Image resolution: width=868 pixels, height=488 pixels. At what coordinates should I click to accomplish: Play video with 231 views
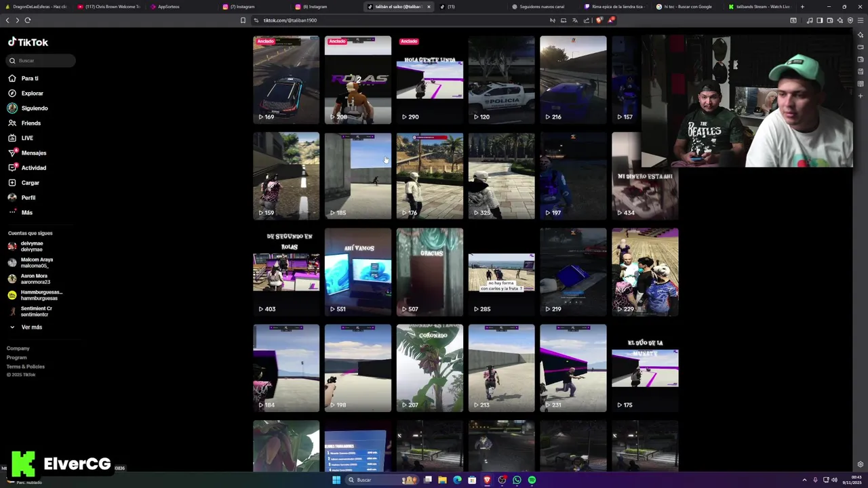pyautogui.click(x=574, y=369)
